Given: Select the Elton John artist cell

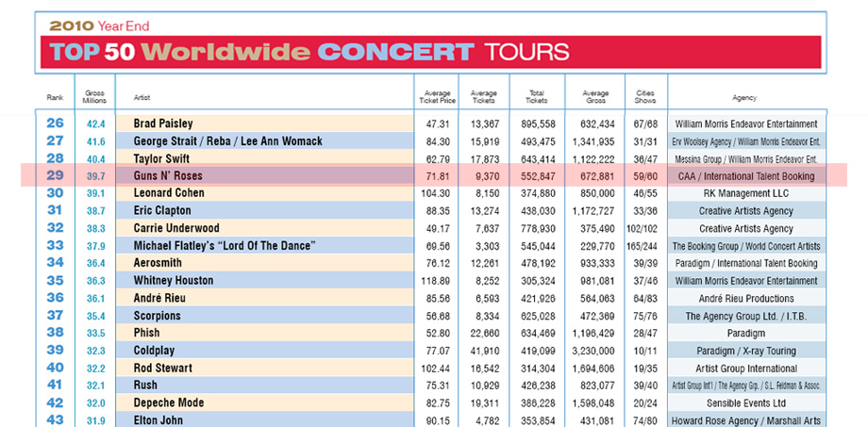Looking at the screenshot, I should pos(264,419).
